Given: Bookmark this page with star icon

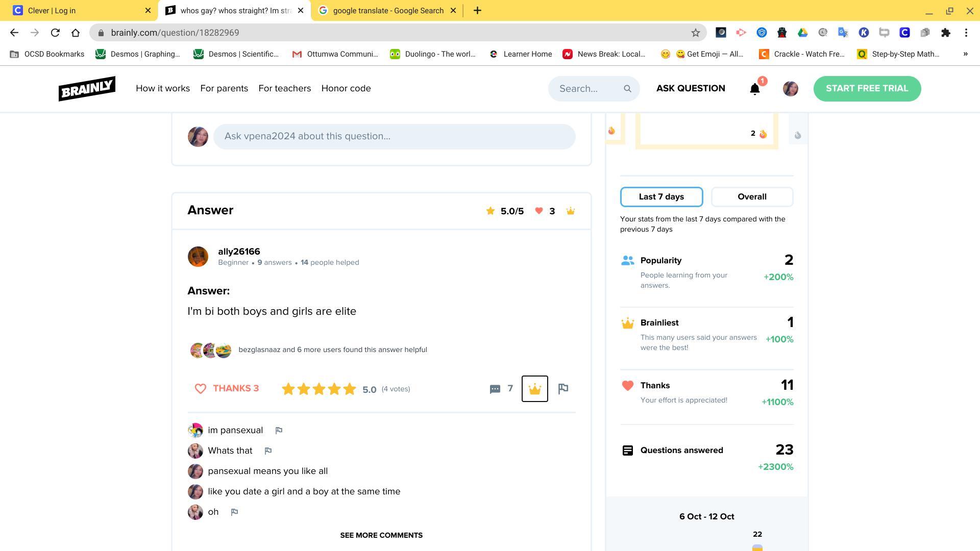Looking at the screenshot, I should coord(695,33).
